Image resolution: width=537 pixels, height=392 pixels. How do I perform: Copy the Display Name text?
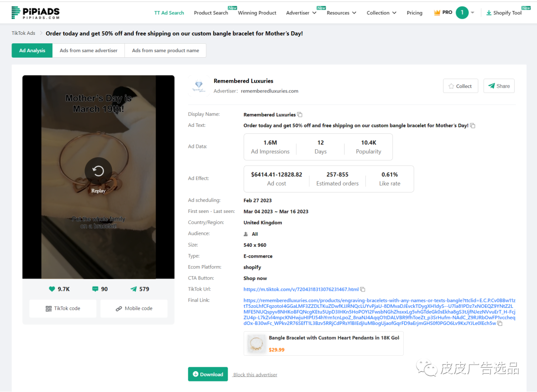click(300, 115)
